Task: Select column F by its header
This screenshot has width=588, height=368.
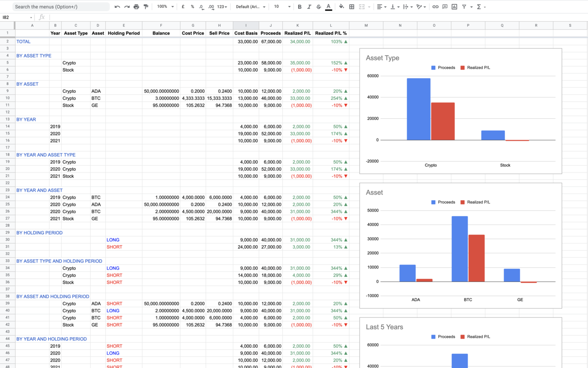Action: coord(161,25)
